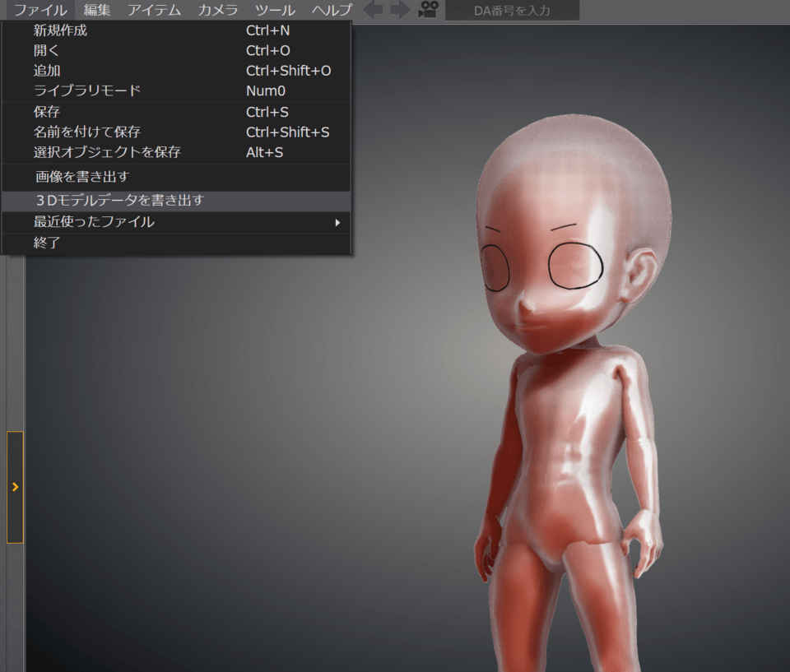Open the 編集 menu
The image size is (790, 672).
pos(97,11)
